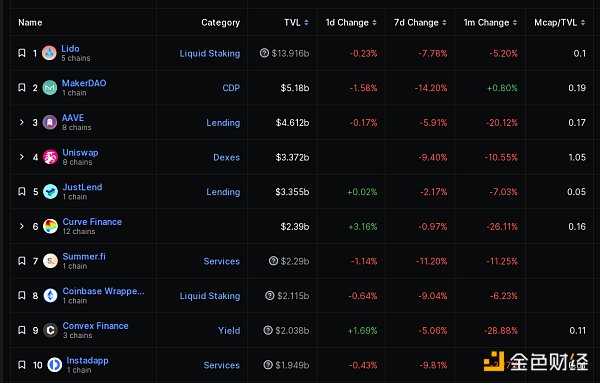The height and width of the screenshot is (383, 600).
Task: Toggle bookmark for Summer.fi
Action: 22,261
